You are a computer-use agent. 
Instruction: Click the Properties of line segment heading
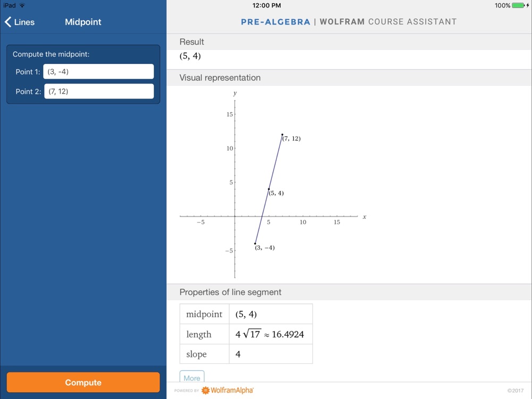[x=230, y=292]
